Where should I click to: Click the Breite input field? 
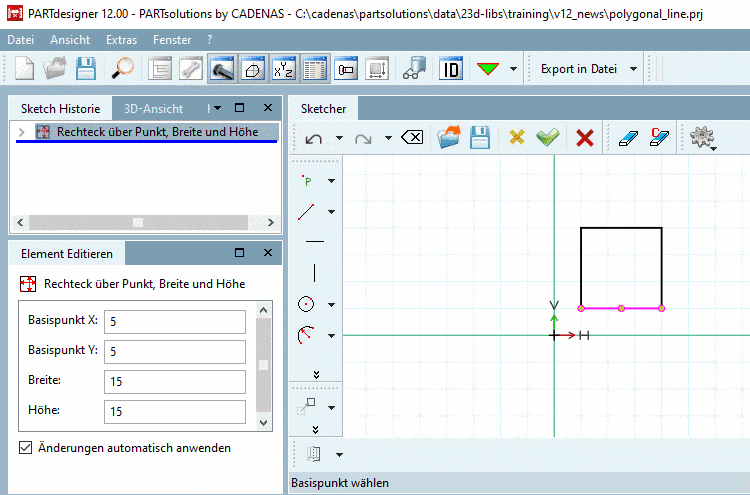(x=174, y=381)
